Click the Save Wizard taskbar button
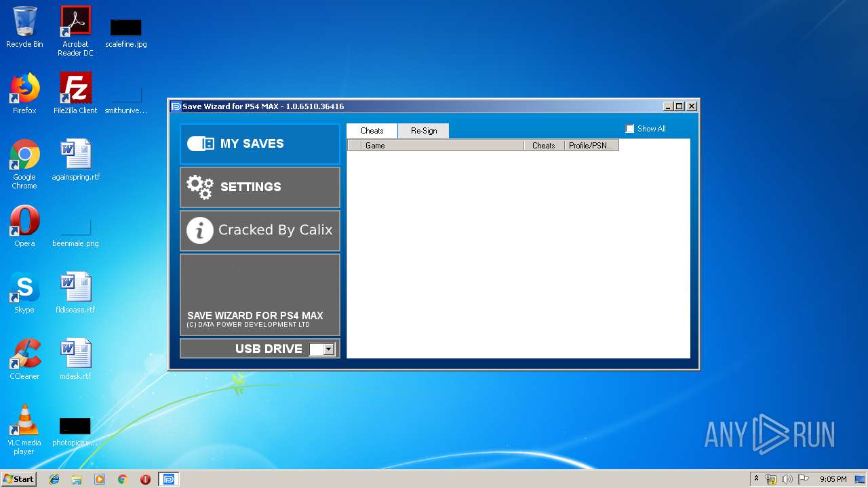Screen dimensions: 868x488 click(169, 479)
